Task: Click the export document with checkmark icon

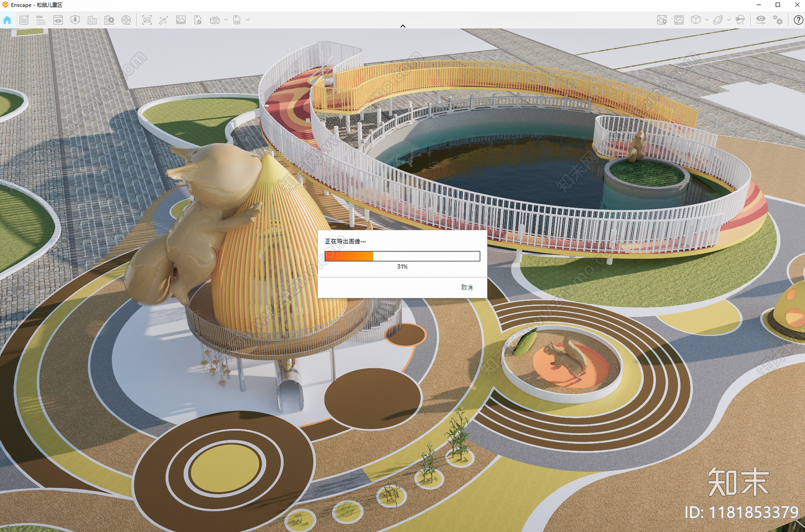Action: (x=198, y=20)
